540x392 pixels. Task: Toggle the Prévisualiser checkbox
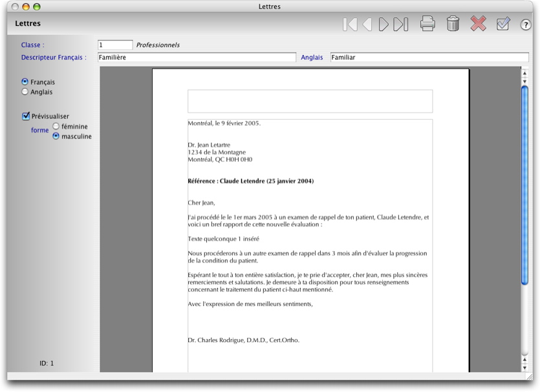point(26,116)
